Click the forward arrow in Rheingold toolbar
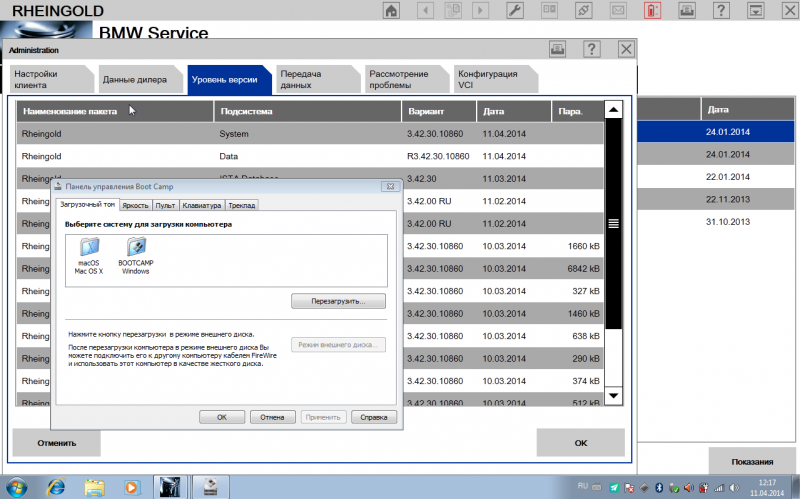The width and height of the screenshot is (800, 499). (x=480, y=10)
